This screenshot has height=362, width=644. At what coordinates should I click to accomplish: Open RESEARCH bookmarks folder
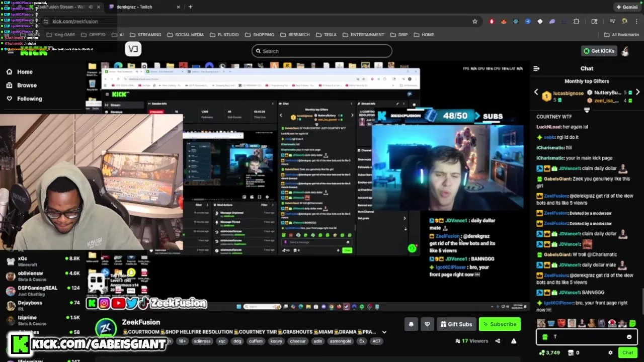(295, 35)
